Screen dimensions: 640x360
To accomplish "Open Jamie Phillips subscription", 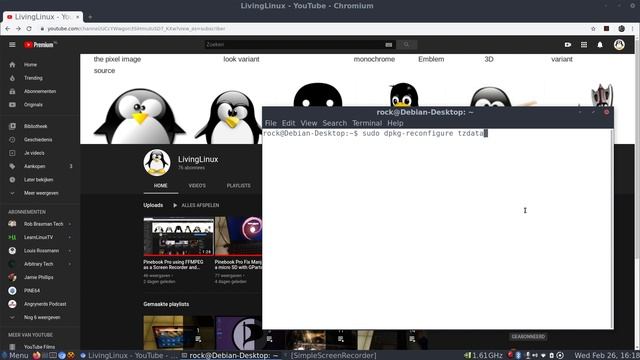I will tap(38, 278).
